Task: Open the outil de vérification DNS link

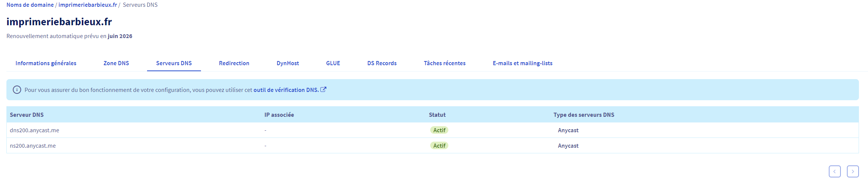Action: [286, 90]
